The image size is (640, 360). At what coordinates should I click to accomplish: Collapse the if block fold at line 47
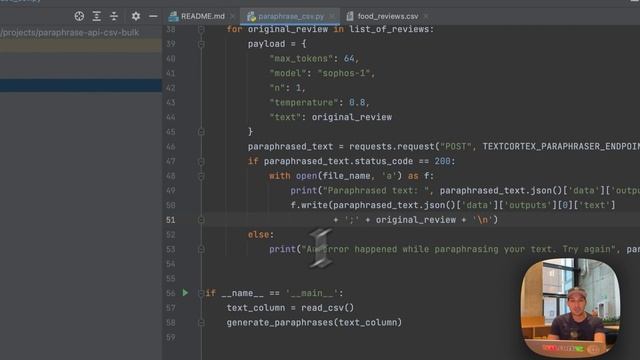pos(201,161)
